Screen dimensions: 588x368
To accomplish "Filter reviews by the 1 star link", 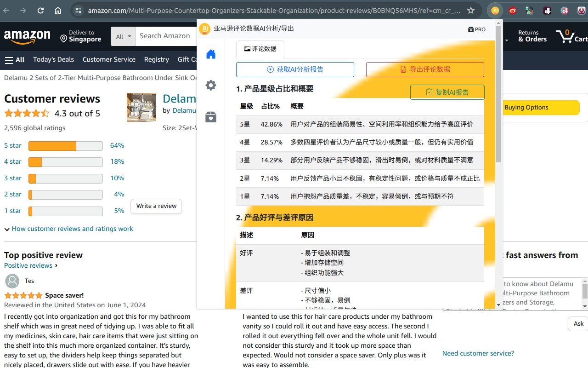I will tap(13, 211).
